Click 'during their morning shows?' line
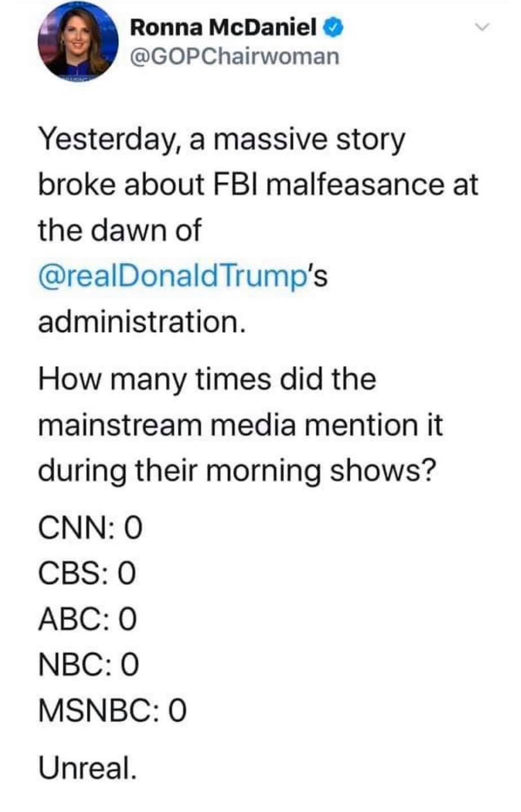Image resolution: width=521 pixels, height=812 pixels. pyautogui.click(x=237, y=470)
